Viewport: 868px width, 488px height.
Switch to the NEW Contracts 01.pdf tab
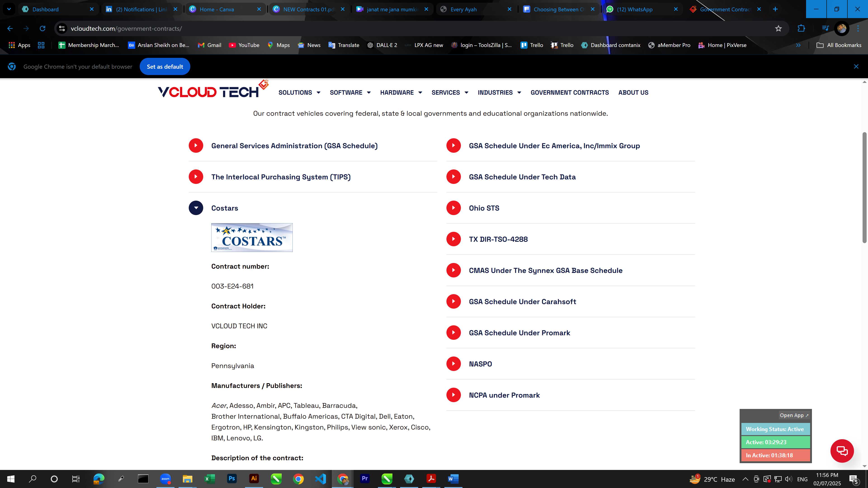pos(308,9)
